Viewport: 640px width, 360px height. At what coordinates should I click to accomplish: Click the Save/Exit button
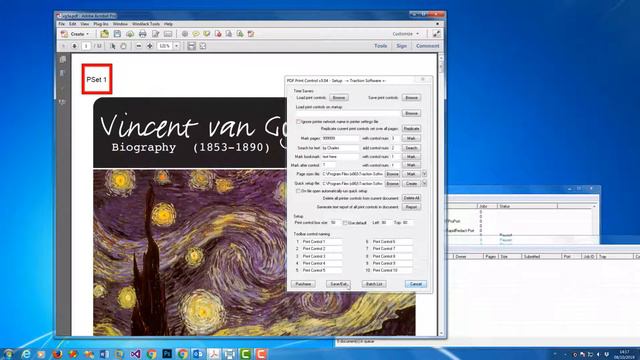[x=338, y=284]
